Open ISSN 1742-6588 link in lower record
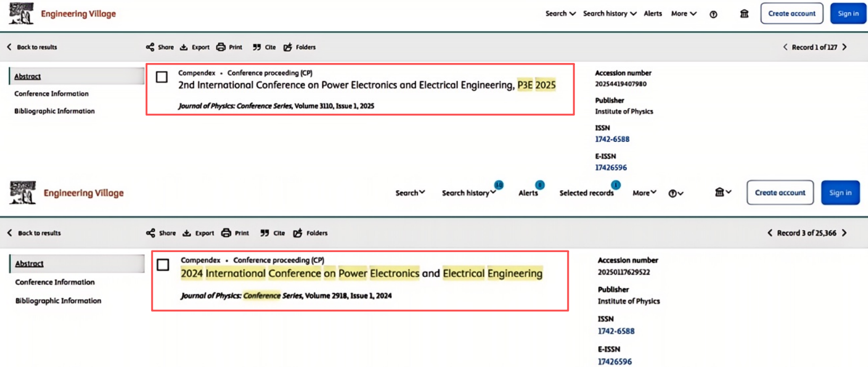 pos(616,331)
